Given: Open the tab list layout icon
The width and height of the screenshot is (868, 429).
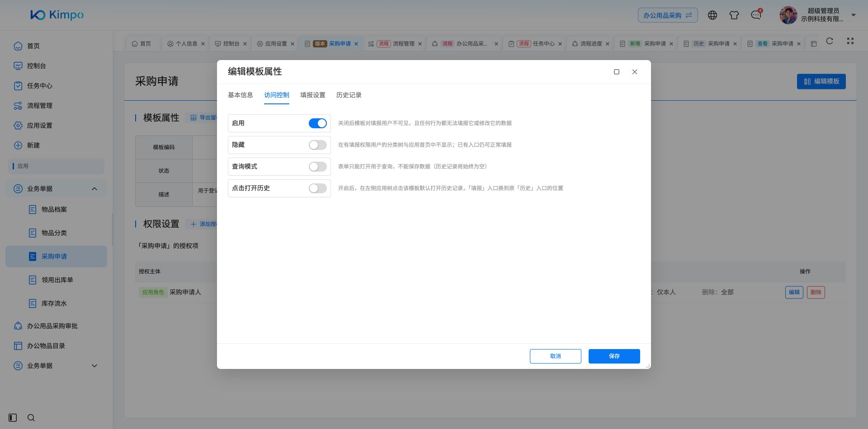Looking at the screenshot, I should point(814,44).
